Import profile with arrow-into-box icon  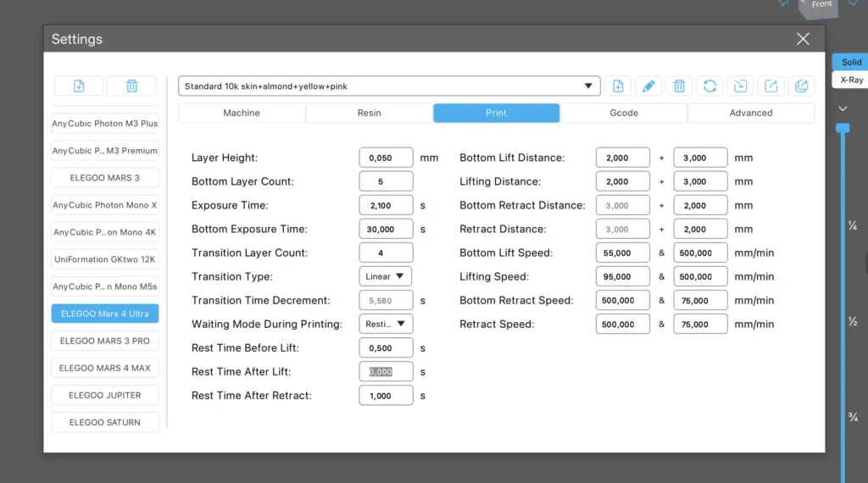point(740,86)
